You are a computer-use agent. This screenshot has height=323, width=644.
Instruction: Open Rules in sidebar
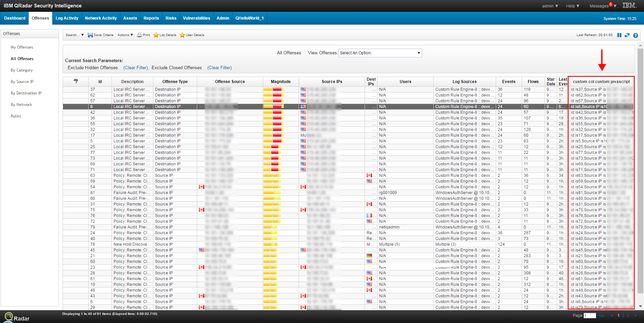(x=16, y=116)
